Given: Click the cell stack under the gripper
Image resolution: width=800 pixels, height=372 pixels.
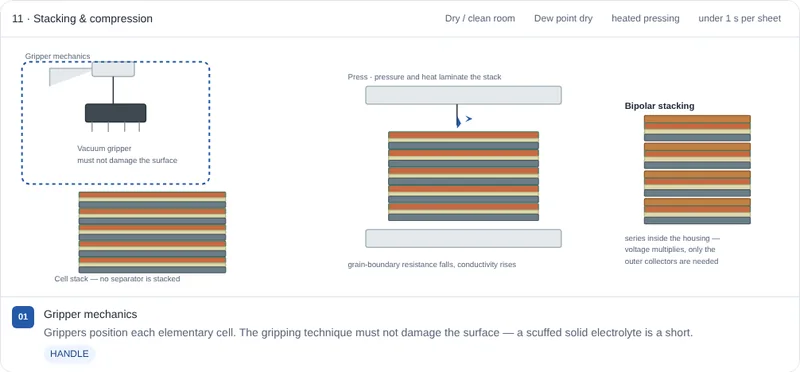Looking at the screenshot, I should (152, 232).
